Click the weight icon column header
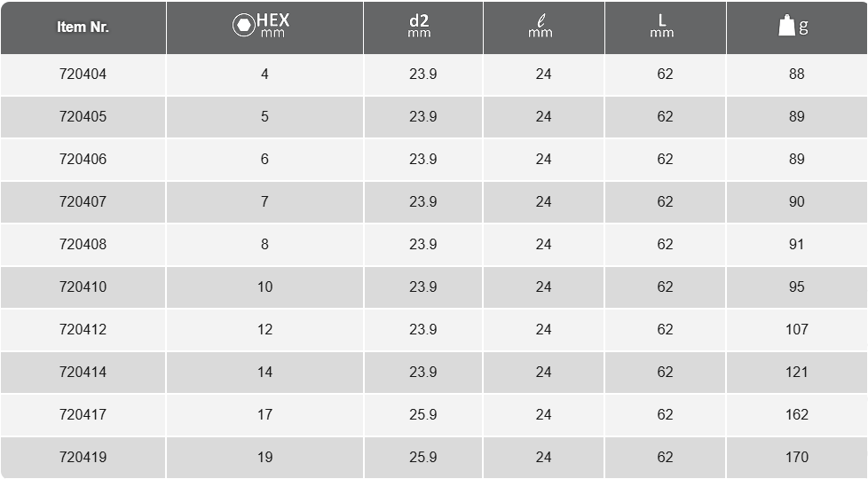Screen dimensions: 868x479 (x=796, y=27)
